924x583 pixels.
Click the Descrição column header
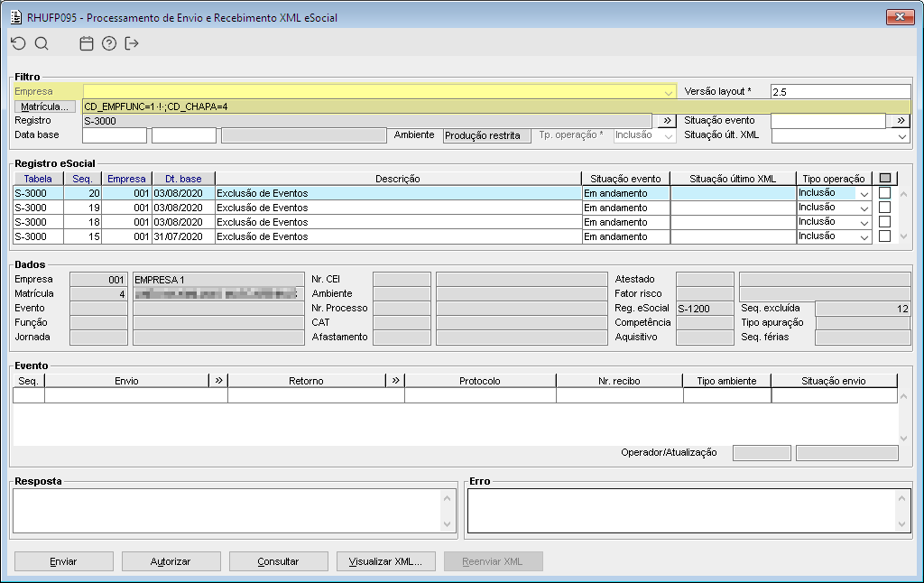[x=398, y=179]
